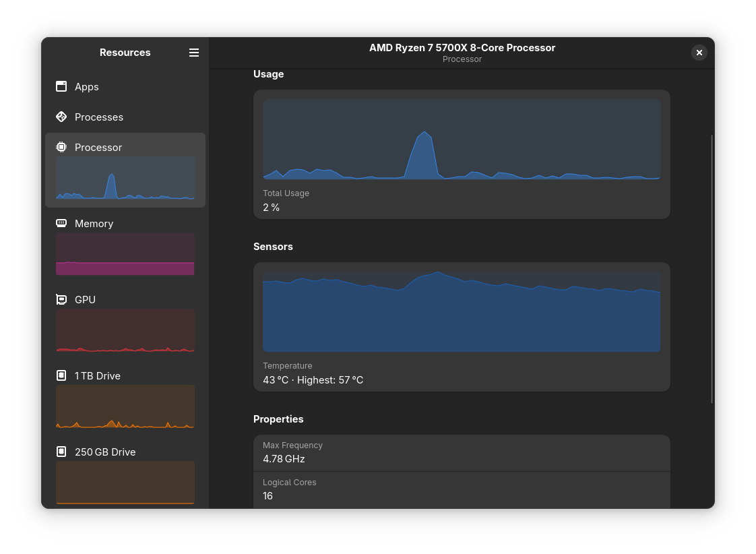Click the Max Frequency property row

[x=462, y=453]
